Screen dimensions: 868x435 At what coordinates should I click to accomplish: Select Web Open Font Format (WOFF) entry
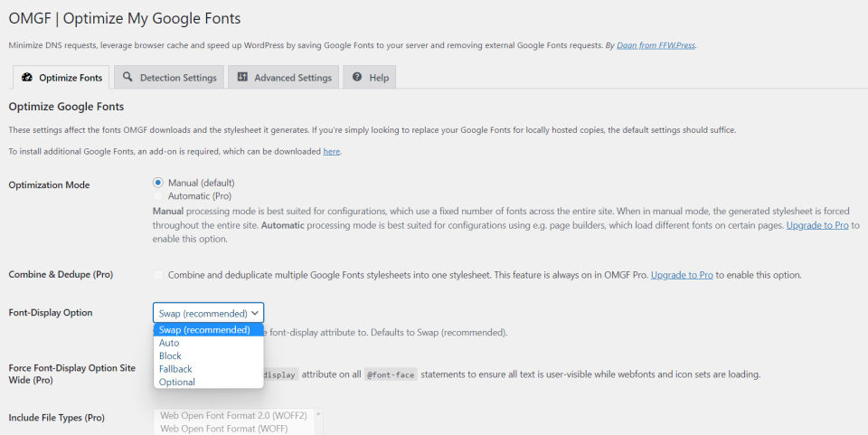coord(233,429)
